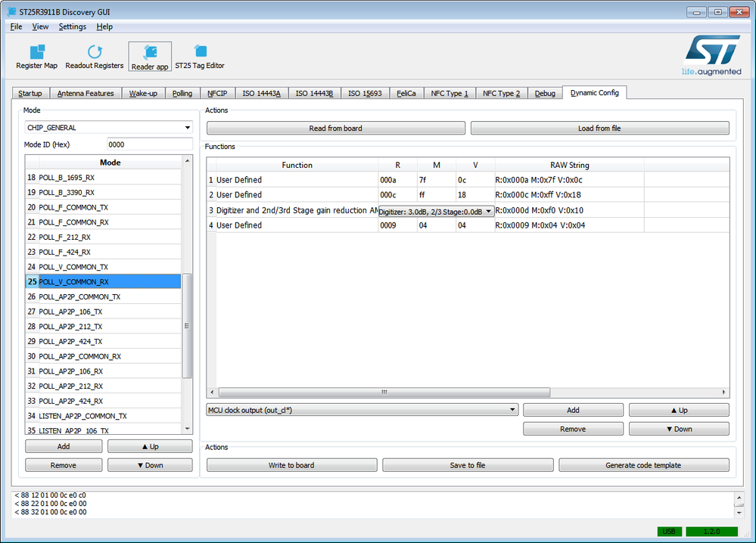Click the Mode ID (Hex) input field
Viewport: 756px width, 543px height.
pyautogui.click(x=150, y=144)
